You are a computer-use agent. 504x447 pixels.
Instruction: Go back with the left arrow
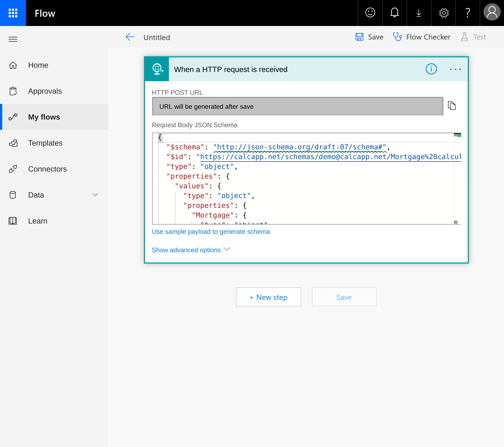click(130, 37)
